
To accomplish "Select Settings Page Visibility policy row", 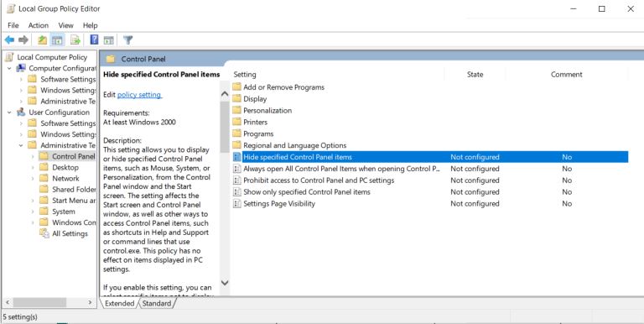I will (429, 203).
